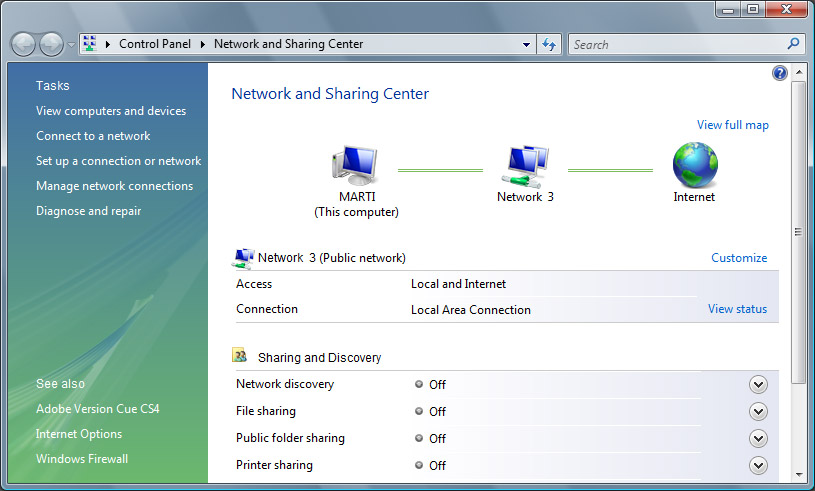Click the magnifier search icon
The width and height of the screenshot is (815, 491).
(x=793, y=44)
